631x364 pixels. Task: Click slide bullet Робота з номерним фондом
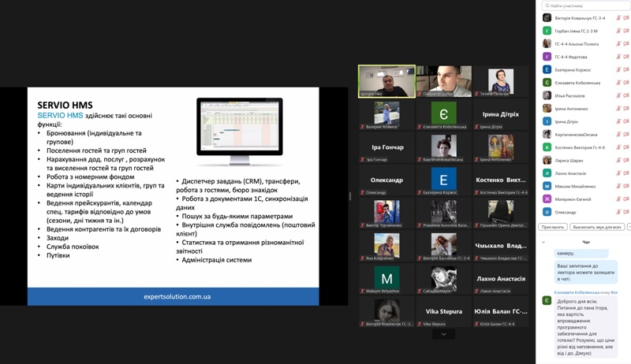coord(90,176)
